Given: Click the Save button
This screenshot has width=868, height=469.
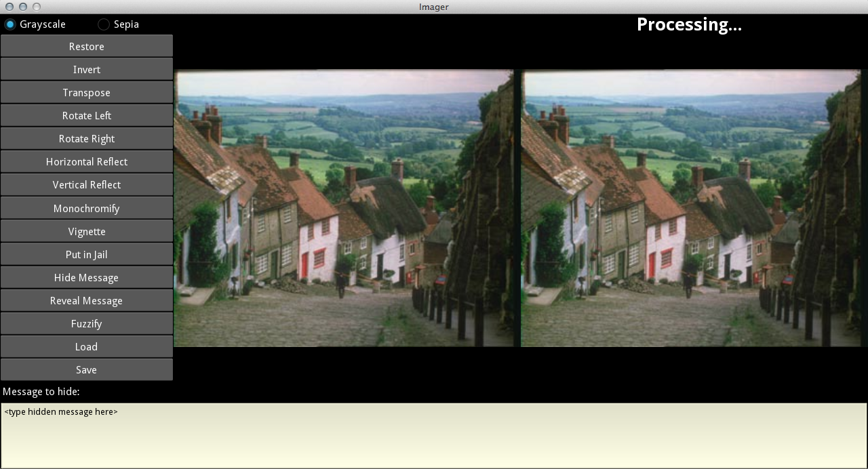Looking at the screenshot, I should (x=87, y=370).
